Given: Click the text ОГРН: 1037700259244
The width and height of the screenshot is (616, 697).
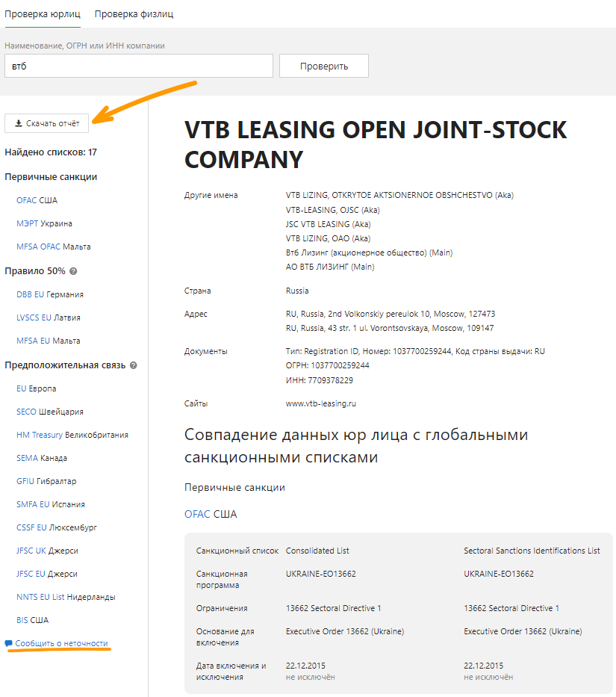Looking at the screenshot, I should tap(328, 365).
